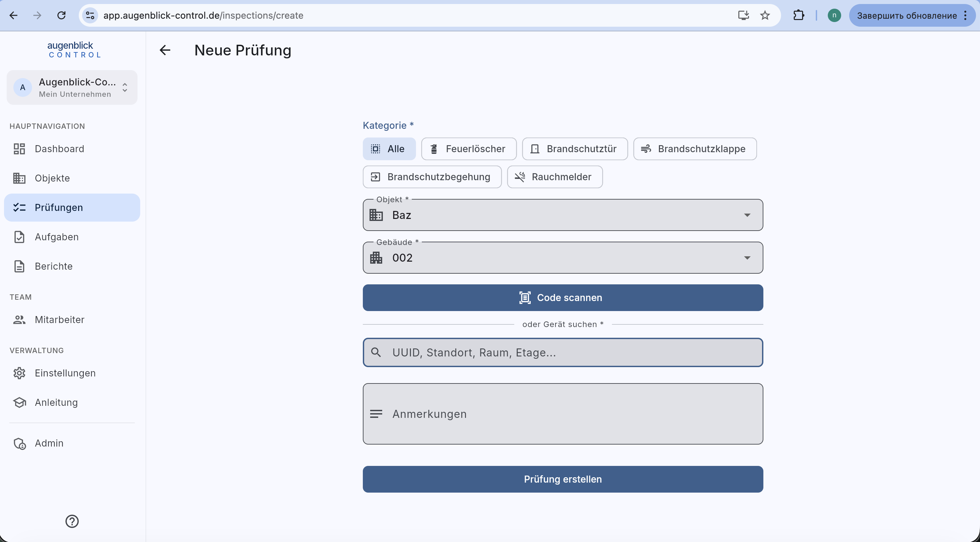Screen dimensions: 980x542
Task: Click the Objekte building icon
Action: [19, 178]
